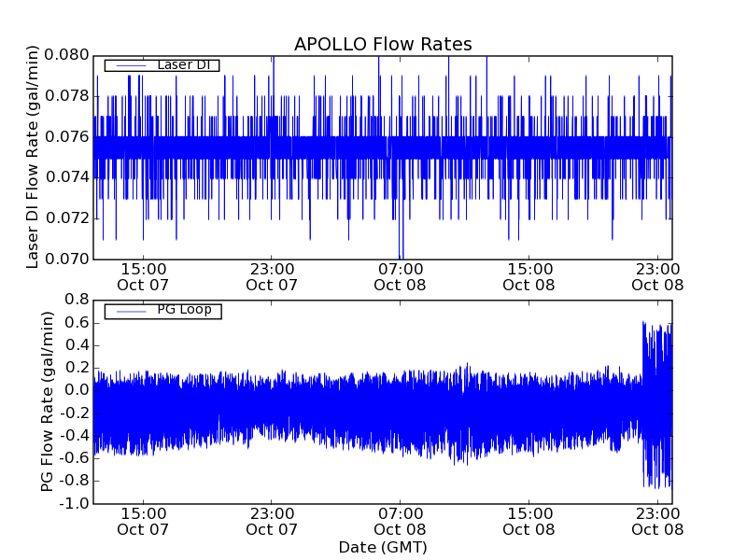This screenshot has width=747, height=560.
Task: Click '07:00 Oct 08' label under PG plot
Action: tap(401, 522)
